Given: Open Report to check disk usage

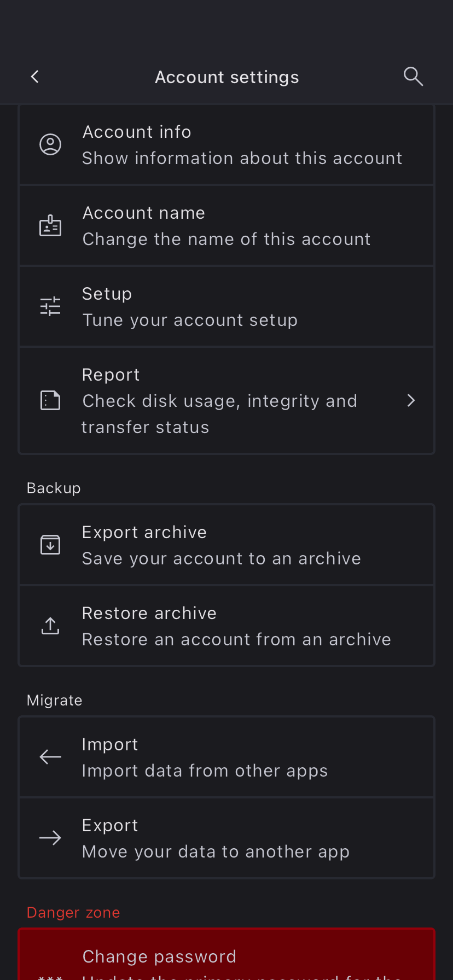Looking at the screenshot, I should tap(219, 401).
